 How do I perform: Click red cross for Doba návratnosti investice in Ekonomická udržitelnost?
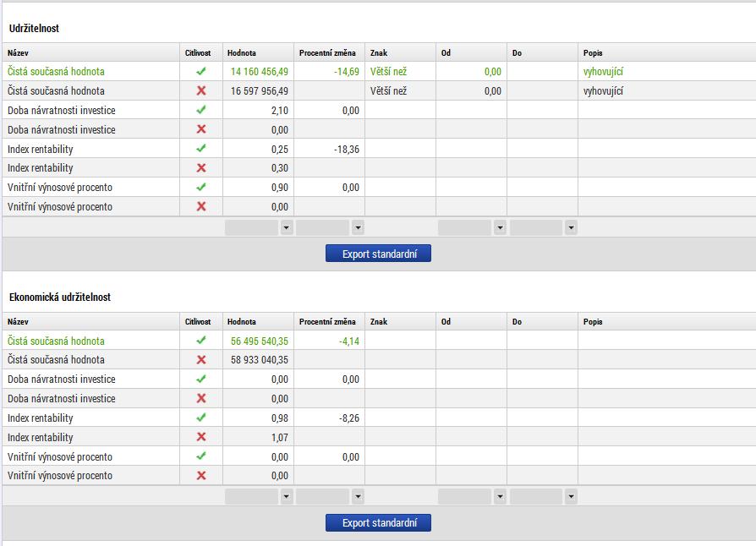(201, 398)
